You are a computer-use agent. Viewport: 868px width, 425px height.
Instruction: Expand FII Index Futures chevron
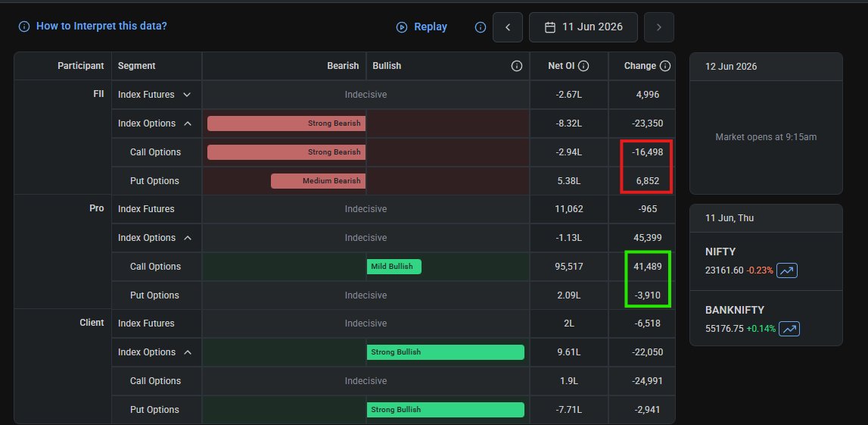pyautogui.click(x=187, y=95)
